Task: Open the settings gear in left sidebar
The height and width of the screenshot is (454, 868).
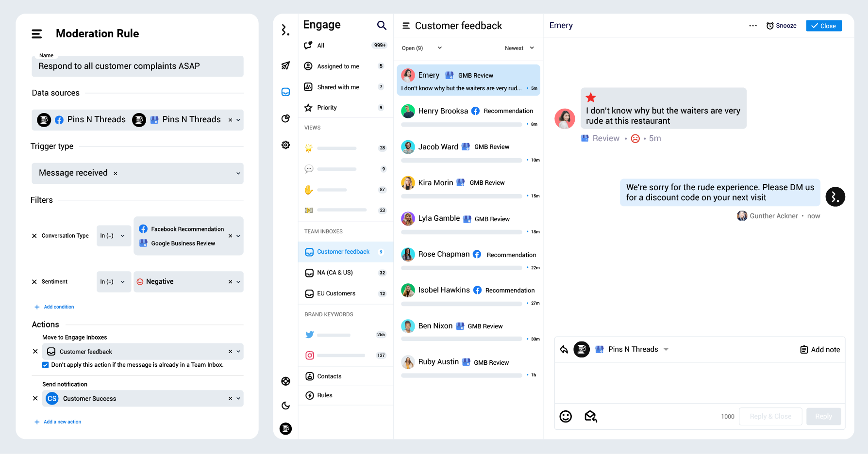Action: point(285,145)
